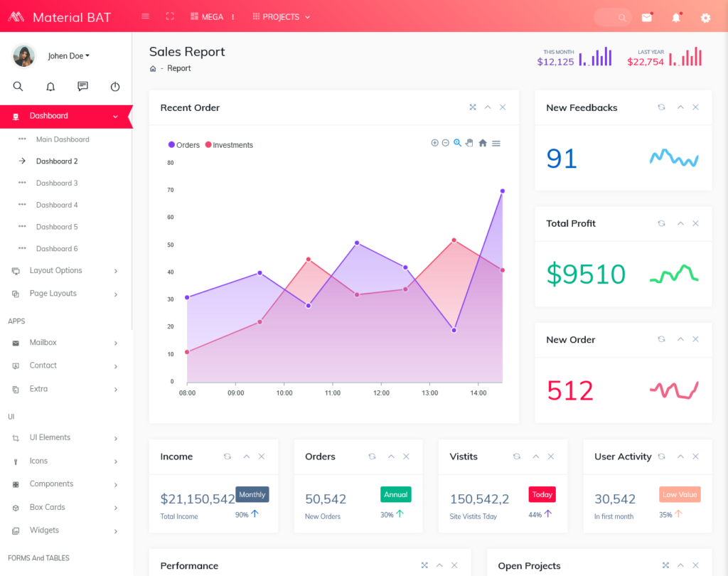Click the Monthly badge in Income card

tap(252, 494)
